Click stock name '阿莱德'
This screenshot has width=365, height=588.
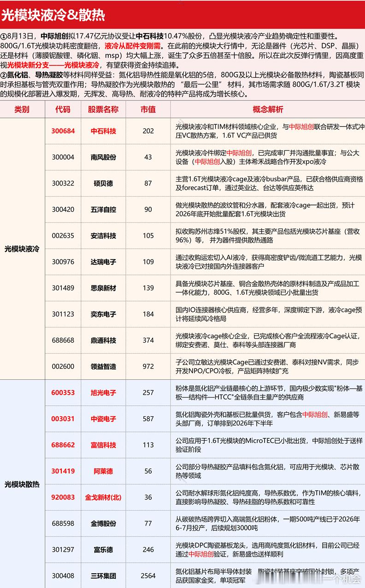(x=103, y=471)
